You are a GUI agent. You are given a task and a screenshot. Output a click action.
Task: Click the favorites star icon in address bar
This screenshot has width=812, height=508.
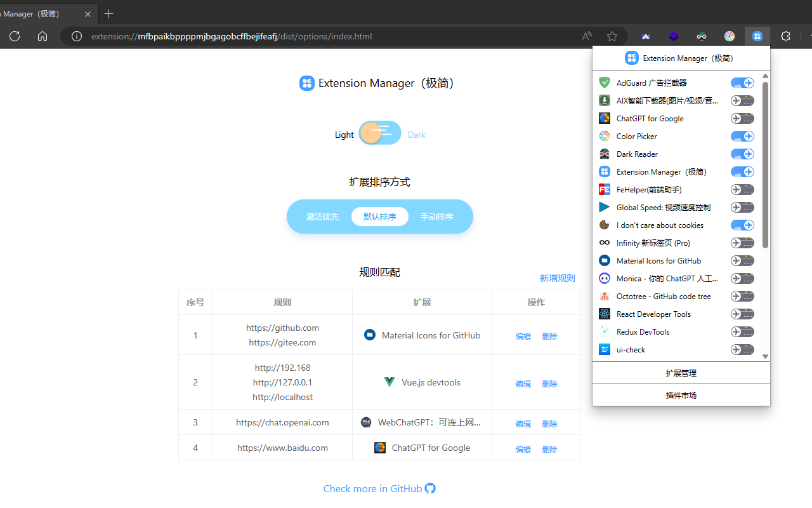point(612,36)
